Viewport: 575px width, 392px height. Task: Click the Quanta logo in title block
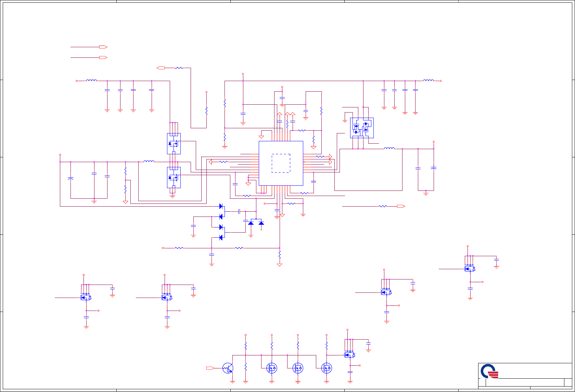tap(489, 371)
